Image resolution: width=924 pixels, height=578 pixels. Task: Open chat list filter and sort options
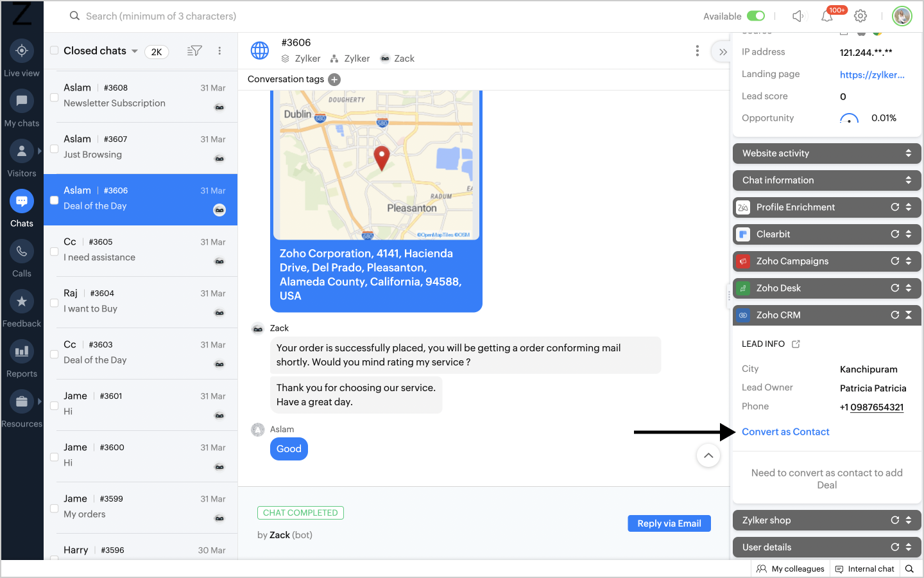pos(194,51)
